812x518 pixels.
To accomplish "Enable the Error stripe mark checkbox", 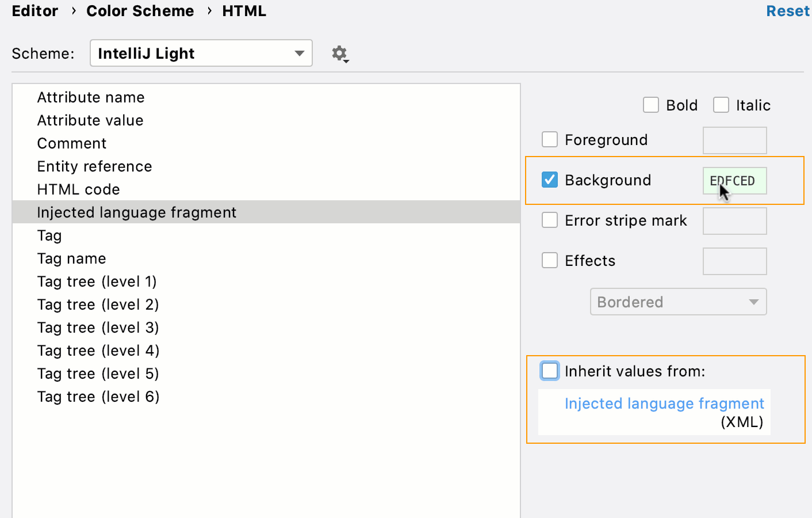I will tap(550, 220).
